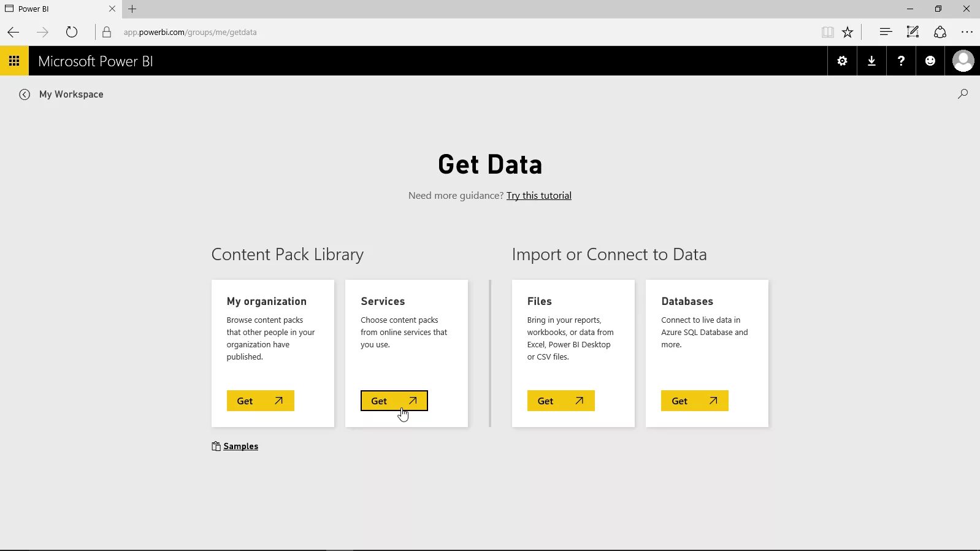Click Get under Files

[x=561, y=401]
